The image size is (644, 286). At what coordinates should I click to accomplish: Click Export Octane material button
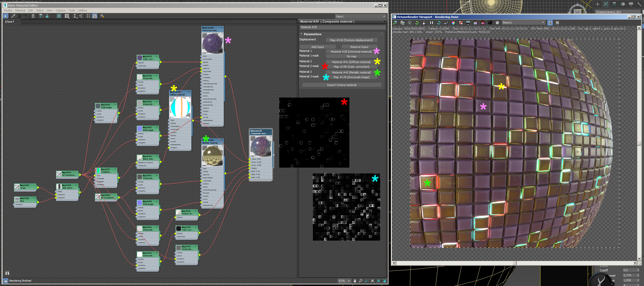pos(342,85)
